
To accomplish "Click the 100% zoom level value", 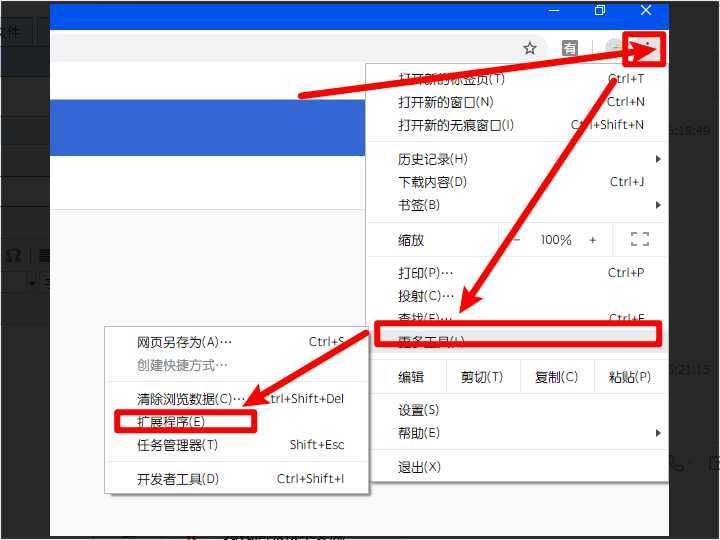I will (x=556, y=240).
